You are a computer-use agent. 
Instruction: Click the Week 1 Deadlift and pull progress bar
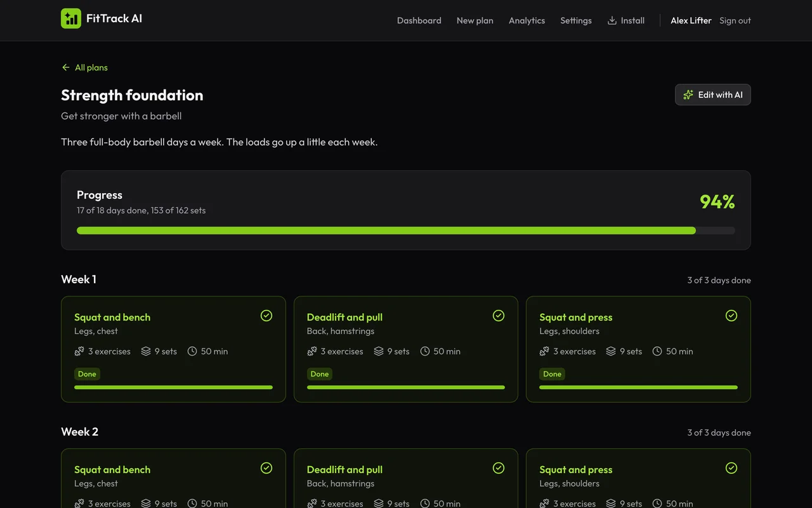tap(406, 387)
